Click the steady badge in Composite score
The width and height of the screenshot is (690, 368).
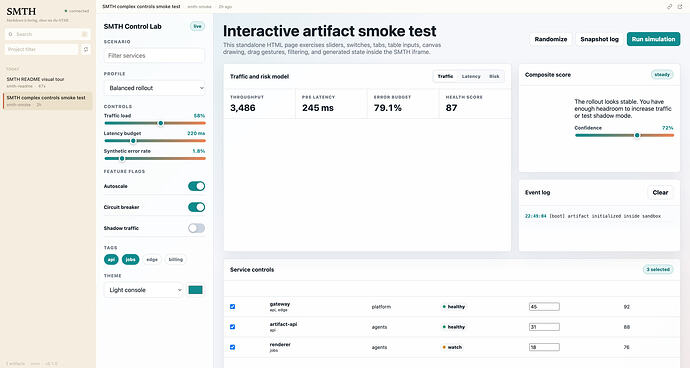pyautogui.click(x=662, y=75)
